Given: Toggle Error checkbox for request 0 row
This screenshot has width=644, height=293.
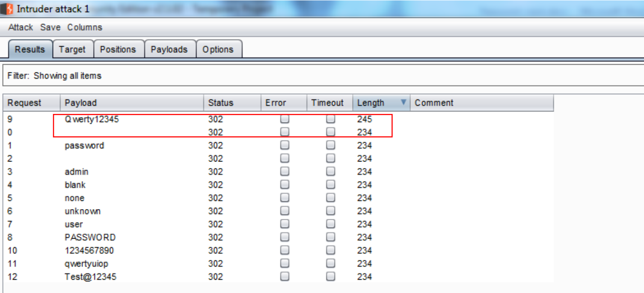Looking at the screenshot, I should [x=285, y=132].
